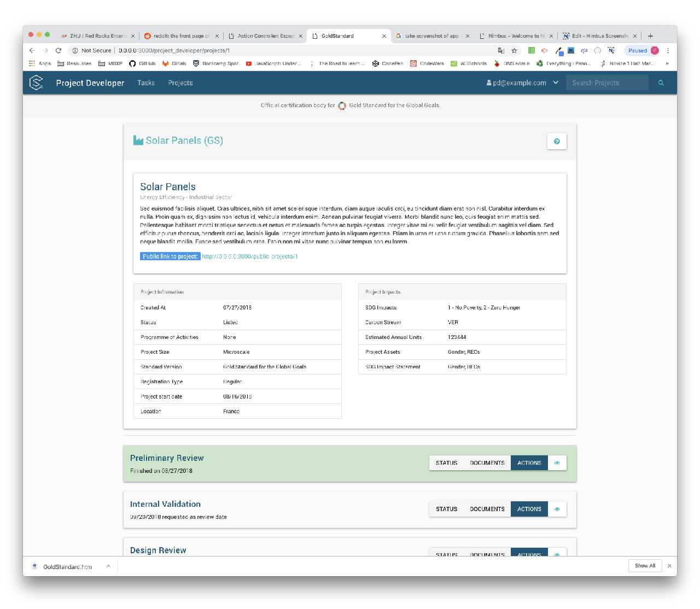Bookmark this page with the star icon
This screenshot has width=700, height=609.
514,50
